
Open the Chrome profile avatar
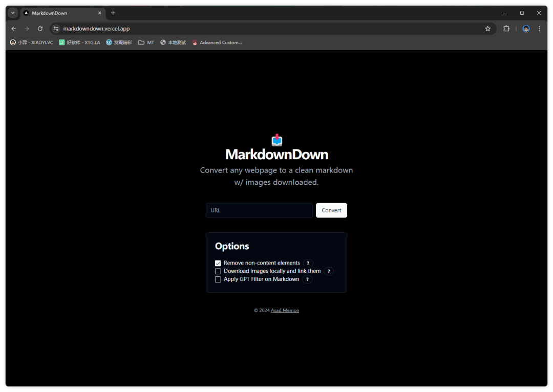[526, 29]
